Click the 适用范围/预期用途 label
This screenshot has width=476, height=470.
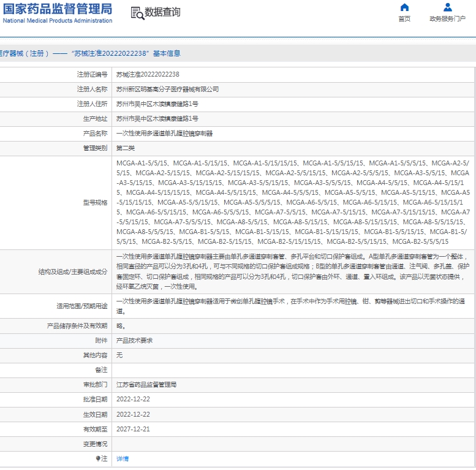click(x=82, y=306)
